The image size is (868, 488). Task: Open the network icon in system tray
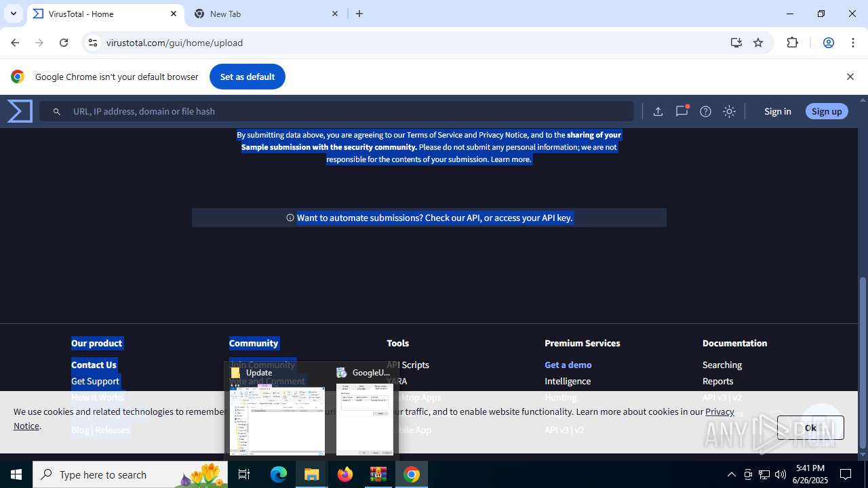pos(764,474)
